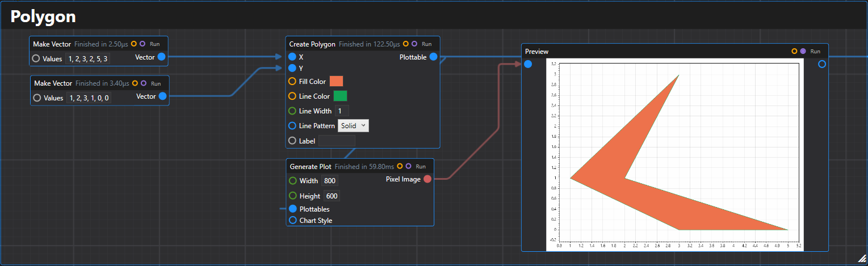868x266 pixels.
Task: Toggle orange circle on second Make Vector header
Action: [135, 83]
